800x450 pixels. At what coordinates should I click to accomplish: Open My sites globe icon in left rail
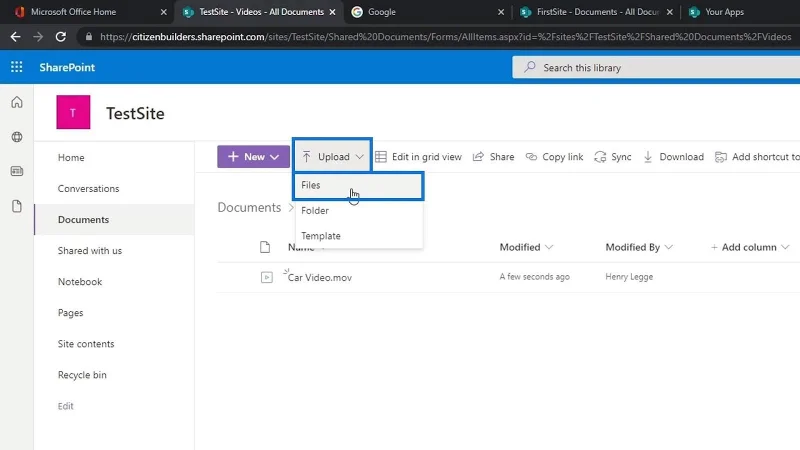pos(17,137)
